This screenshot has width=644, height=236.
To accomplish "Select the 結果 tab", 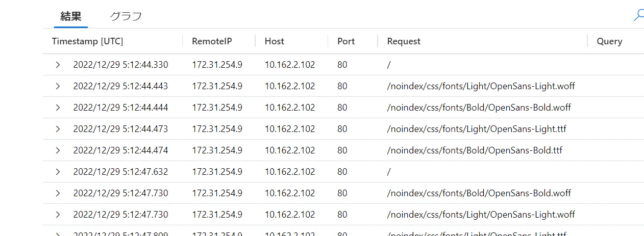I will [71, 16].
